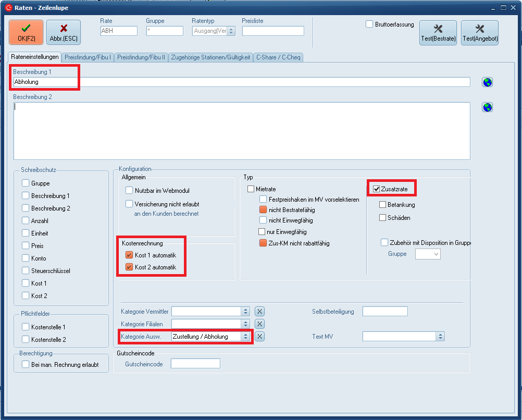The height and width of the screenshot is (420, 522).
Task: Open the Ratentyp dropdown
Action: click(231, 31)
